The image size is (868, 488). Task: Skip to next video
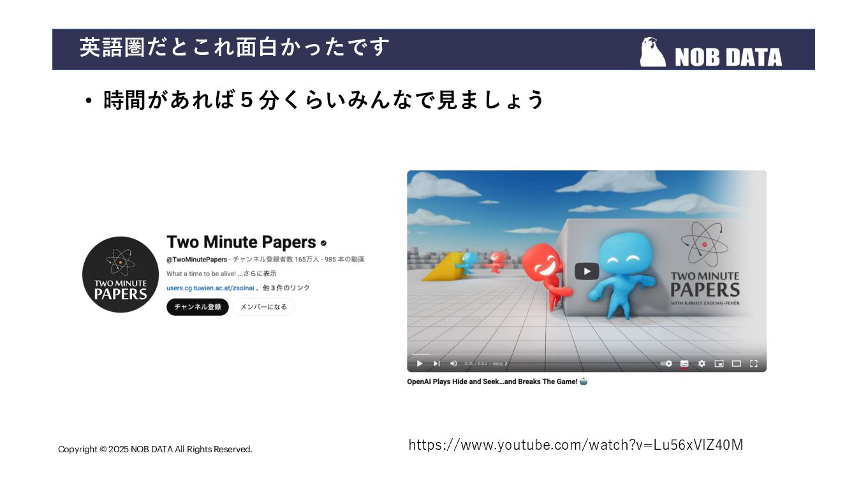click(436, 364)
